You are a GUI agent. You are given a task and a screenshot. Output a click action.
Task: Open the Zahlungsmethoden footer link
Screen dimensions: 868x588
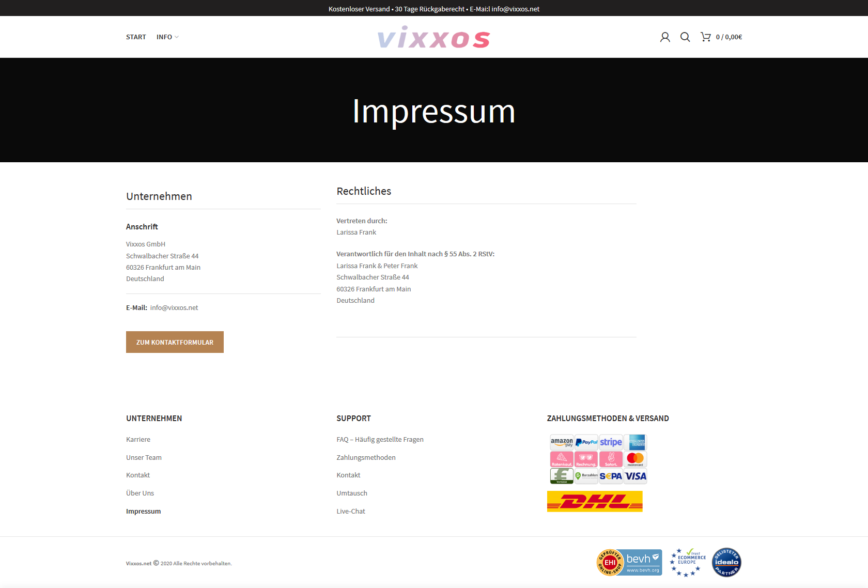tap(366, 458)
